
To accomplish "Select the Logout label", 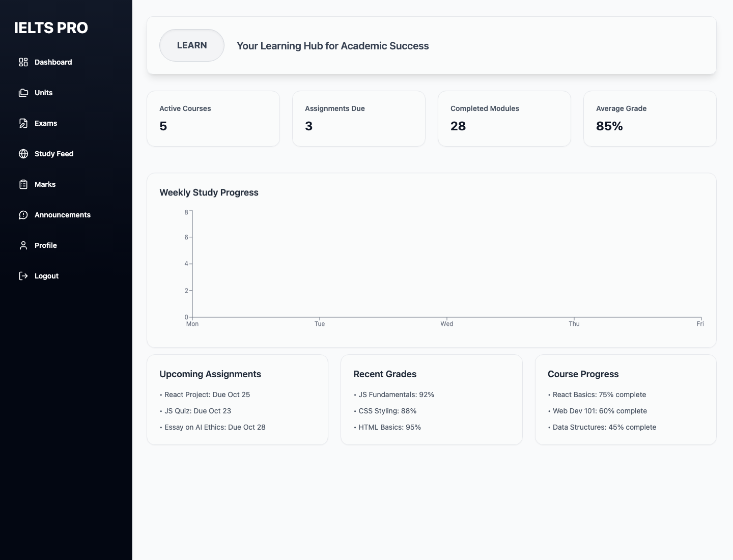I will [x=47, y=276].
